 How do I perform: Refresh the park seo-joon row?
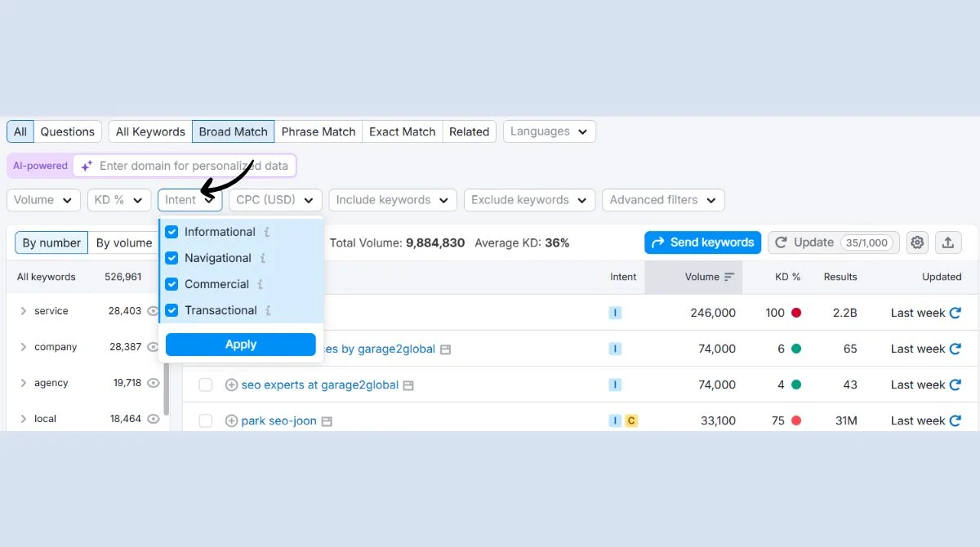(955, 420)
